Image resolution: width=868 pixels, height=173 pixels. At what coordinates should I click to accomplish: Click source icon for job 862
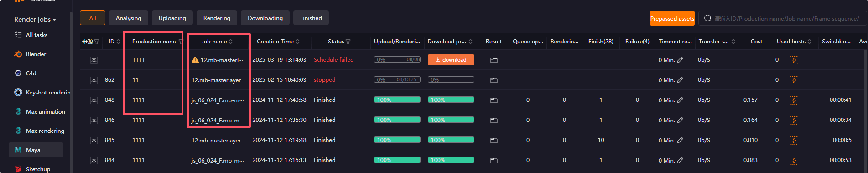point(94,80)
